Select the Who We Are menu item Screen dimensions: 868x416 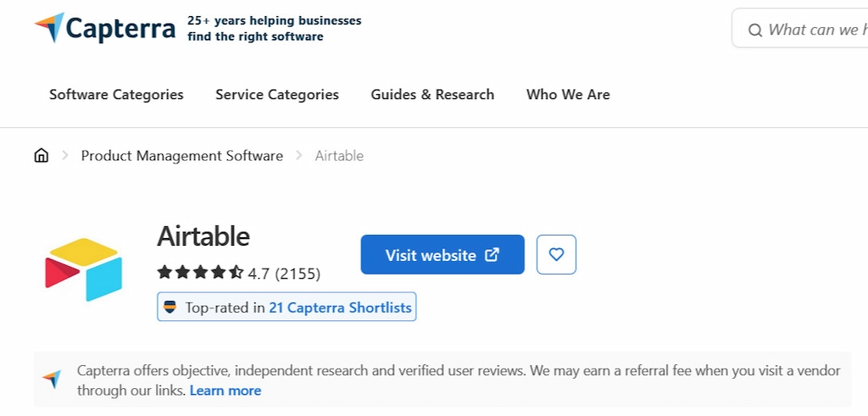568,95
